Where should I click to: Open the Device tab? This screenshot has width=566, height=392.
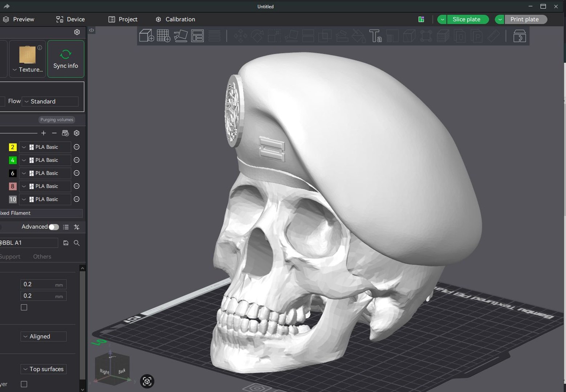70,19
